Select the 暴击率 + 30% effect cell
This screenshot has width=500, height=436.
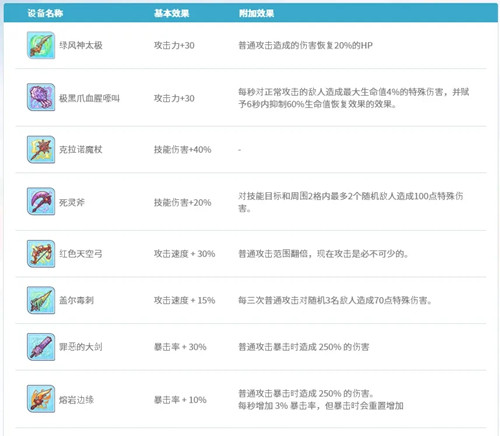[180, 347]
